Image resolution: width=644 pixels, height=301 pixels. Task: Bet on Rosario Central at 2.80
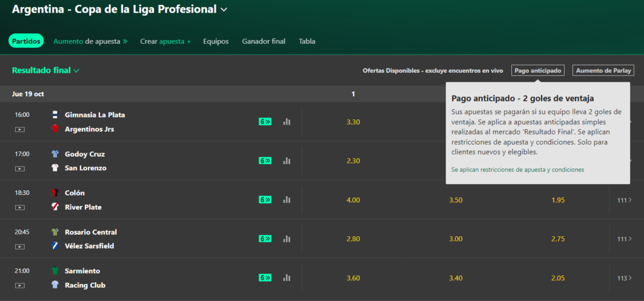point(353,239)
